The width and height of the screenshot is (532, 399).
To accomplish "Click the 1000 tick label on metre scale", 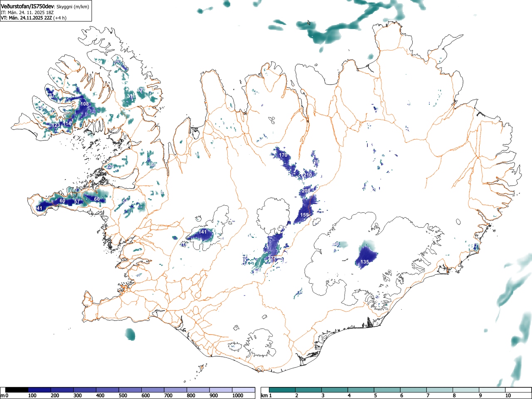I will tap(238, 396).
